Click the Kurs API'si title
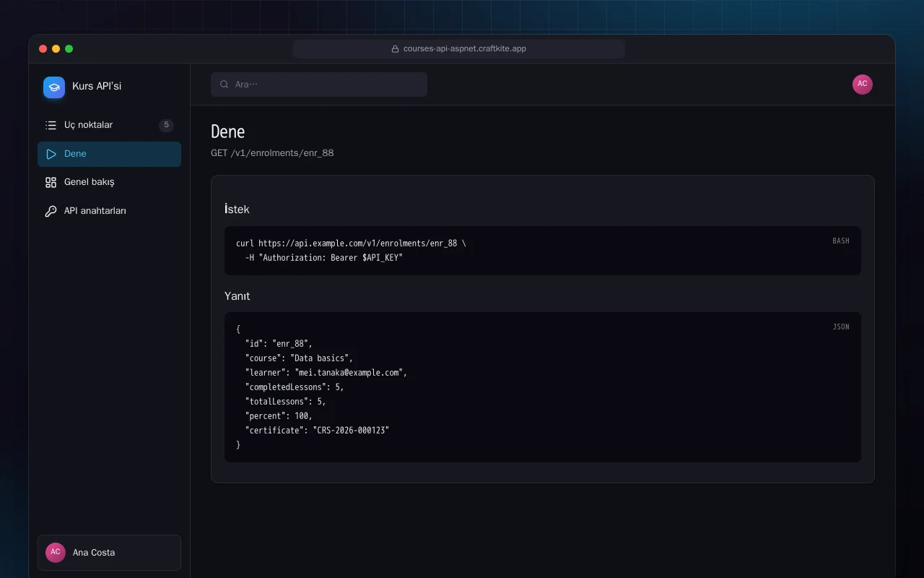Image resolution: width=924 pixels, height=578 pixels. pyautogui.click(x=97, y=87)
